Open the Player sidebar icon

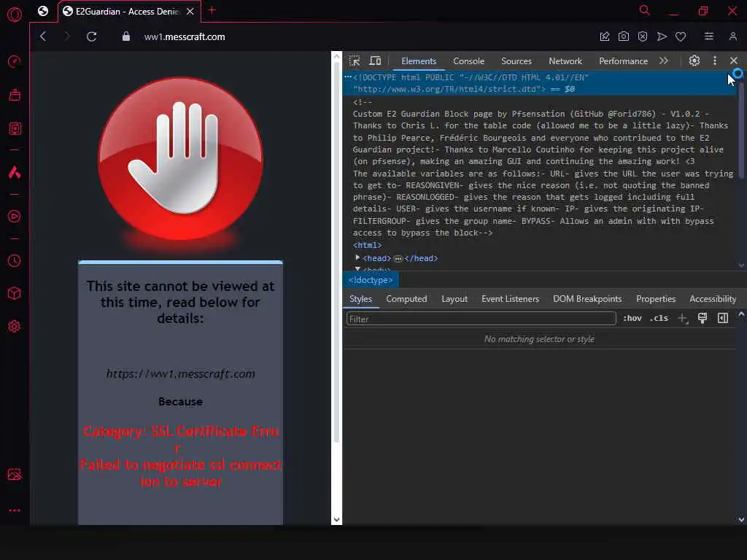pyautogui.click(x=15, y=216)
